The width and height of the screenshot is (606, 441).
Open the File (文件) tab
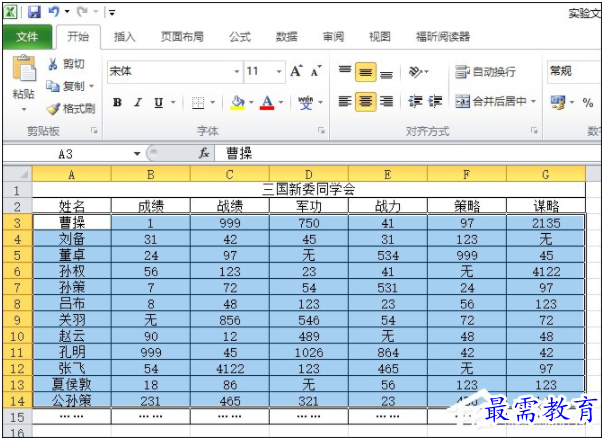coord(27,37)
